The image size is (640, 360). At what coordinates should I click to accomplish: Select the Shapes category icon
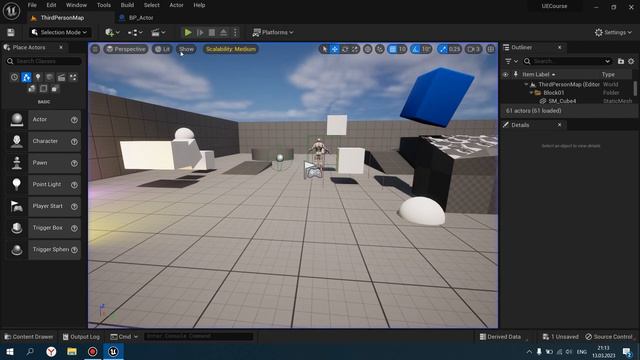pyautogui.click(x=49, y=77)
